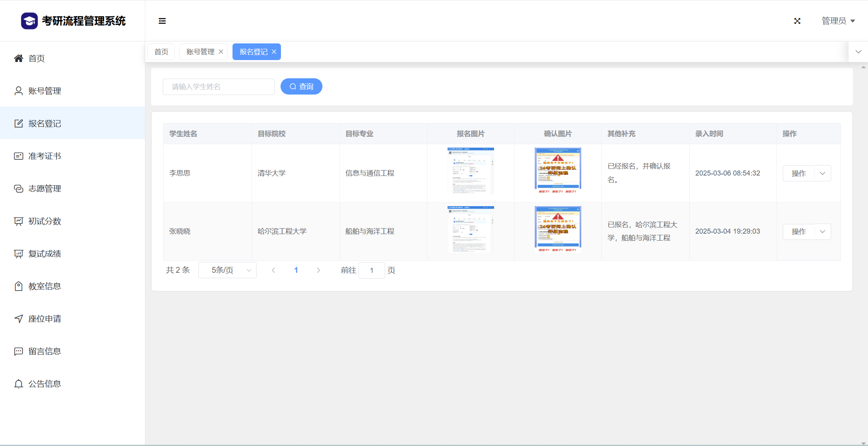This screenshot has width=868, height=446.
Task: Open 李思思's 确认图片 thumbnail
Action: [x=558, y=171]
